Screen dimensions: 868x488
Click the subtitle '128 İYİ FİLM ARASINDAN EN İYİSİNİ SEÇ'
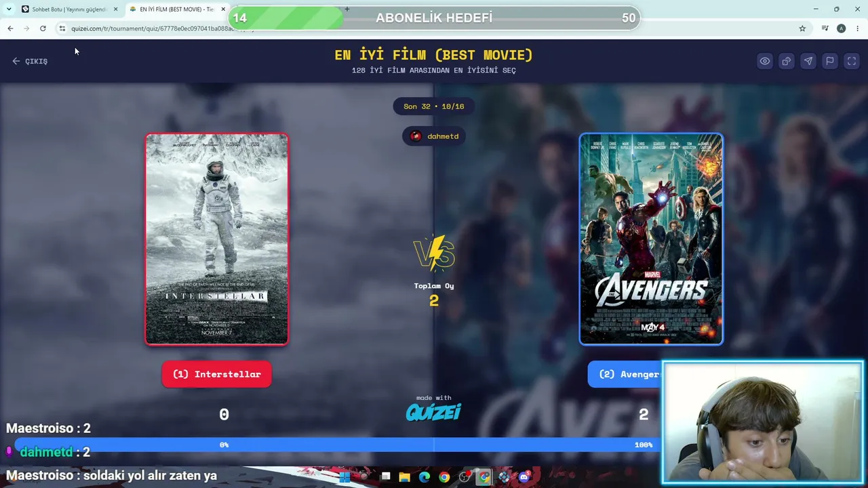(434, 70)
